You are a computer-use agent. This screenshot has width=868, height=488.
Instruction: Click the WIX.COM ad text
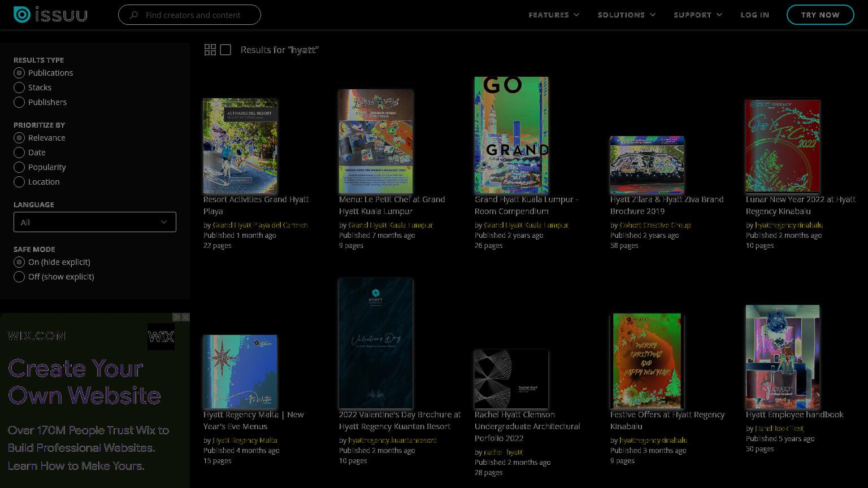point(37,336)
